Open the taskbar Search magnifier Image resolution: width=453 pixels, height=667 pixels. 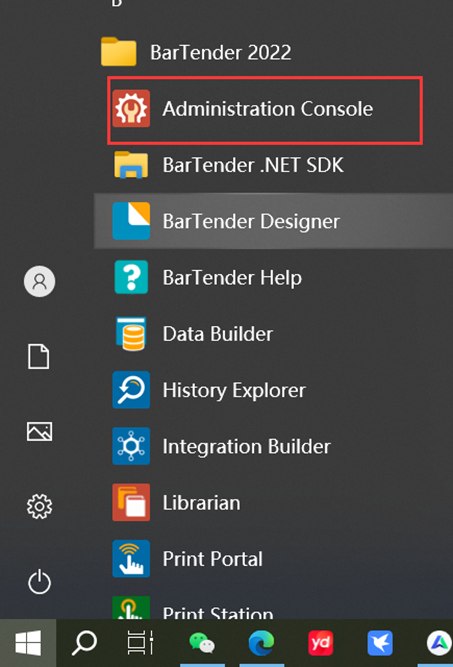84,643
